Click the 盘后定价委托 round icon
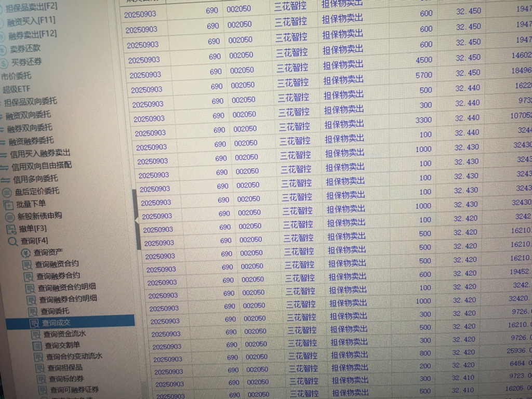 coord(7,193)
